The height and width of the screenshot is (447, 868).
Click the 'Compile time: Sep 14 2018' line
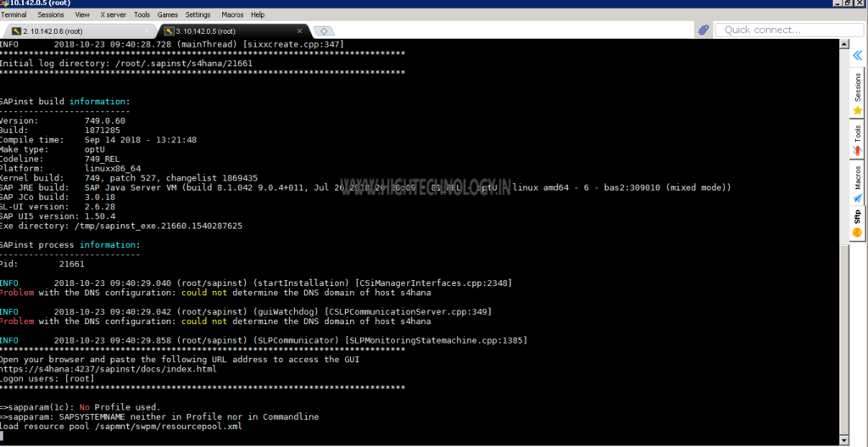(x=98, y=140)
